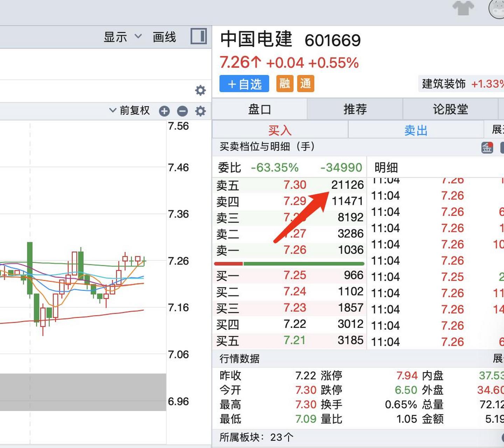Select the 买三 row at 7.23

[290, 308]
